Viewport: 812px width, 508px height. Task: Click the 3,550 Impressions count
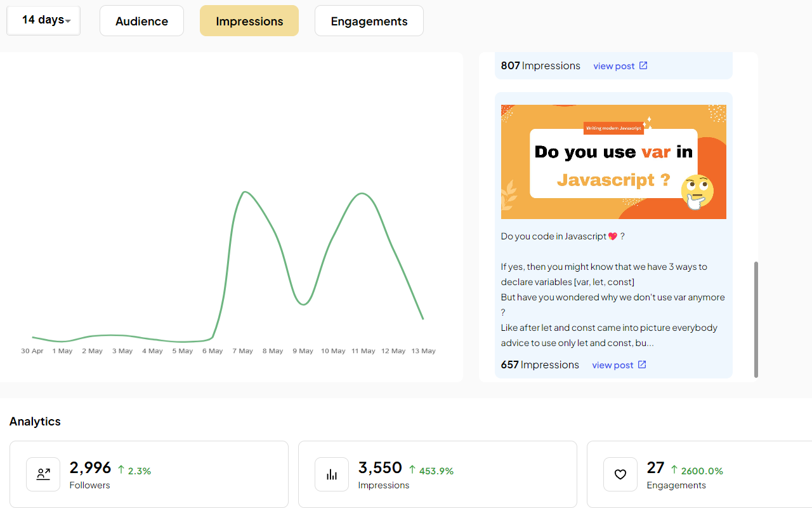[x=380, y=468]
